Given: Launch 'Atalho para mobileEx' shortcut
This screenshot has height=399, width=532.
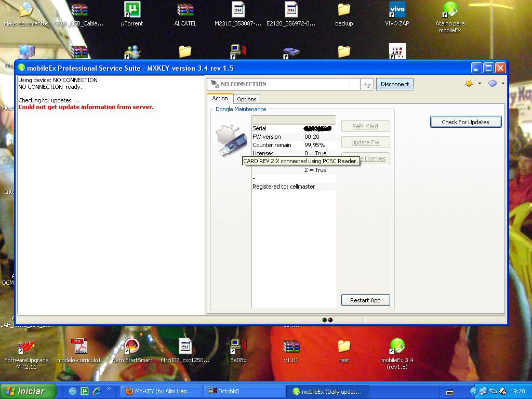Looking at the screenshot, I should (x=450, y=17).
